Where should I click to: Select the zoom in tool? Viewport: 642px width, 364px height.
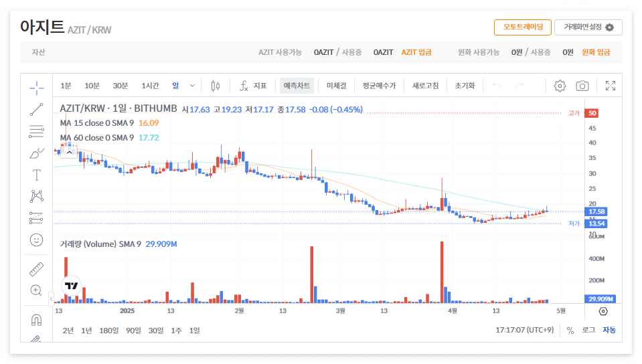(x=36, y=290)
